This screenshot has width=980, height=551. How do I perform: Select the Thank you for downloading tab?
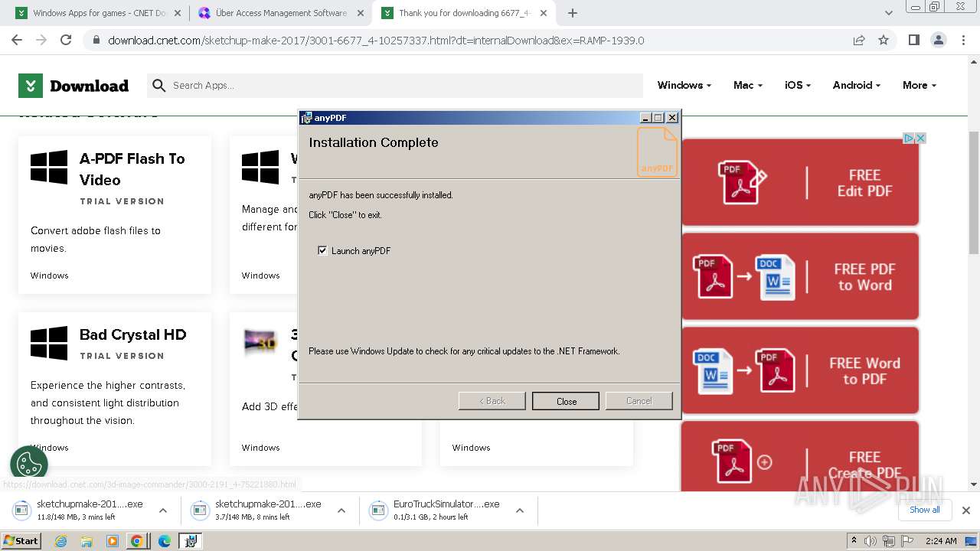click(464, 13)
